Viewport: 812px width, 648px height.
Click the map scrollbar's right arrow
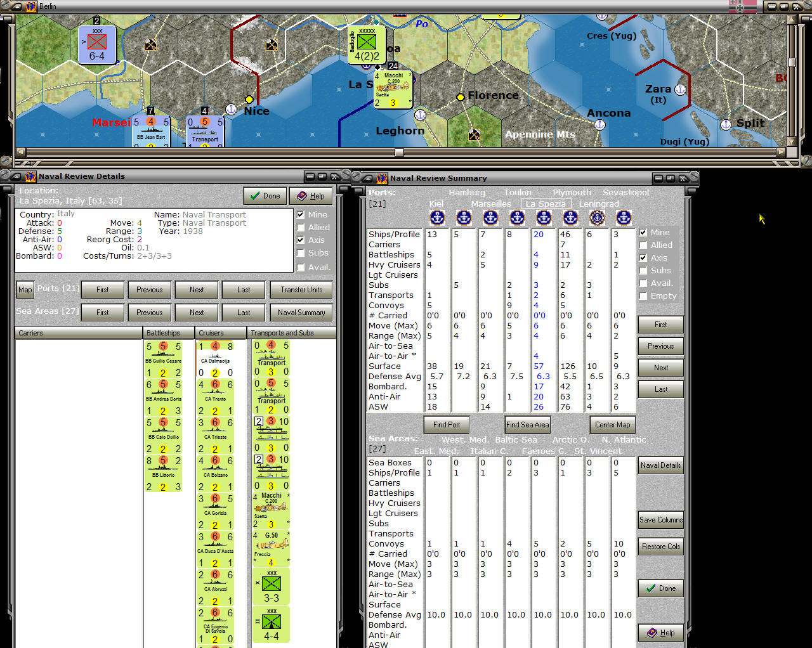tap(780, 152)
